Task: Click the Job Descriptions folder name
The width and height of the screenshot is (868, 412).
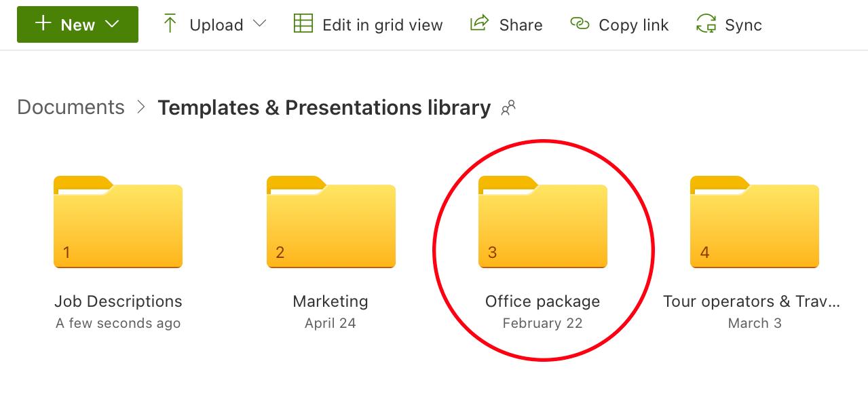Action: (x=118, y=301)
